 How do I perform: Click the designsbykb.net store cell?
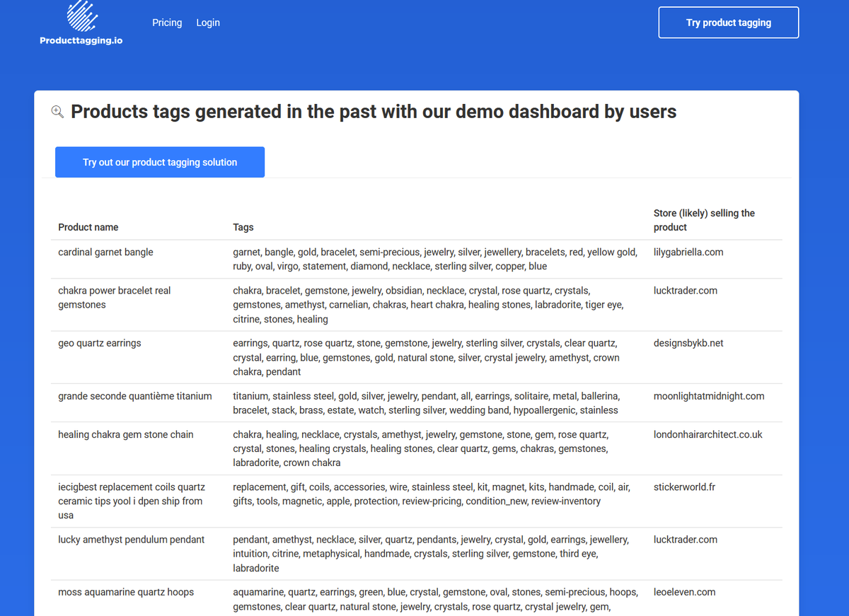[x=689, y=343]
